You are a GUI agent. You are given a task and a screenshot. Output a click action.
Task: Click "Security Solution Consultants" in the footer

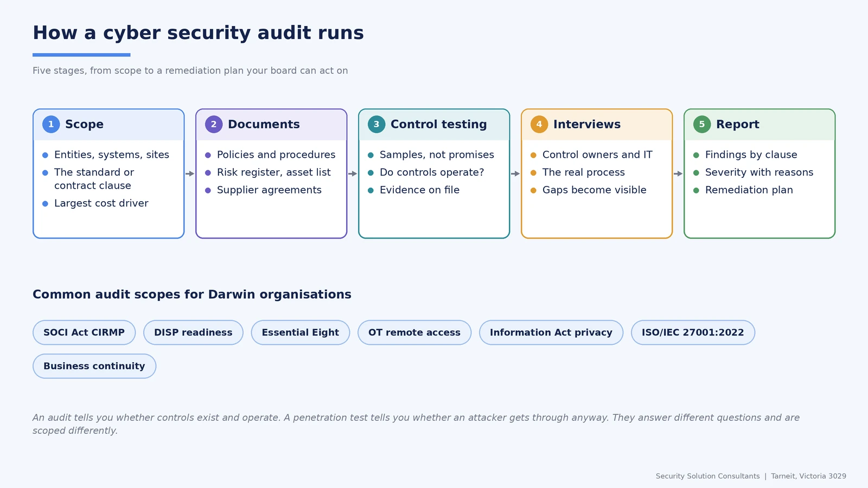(707, 476)
